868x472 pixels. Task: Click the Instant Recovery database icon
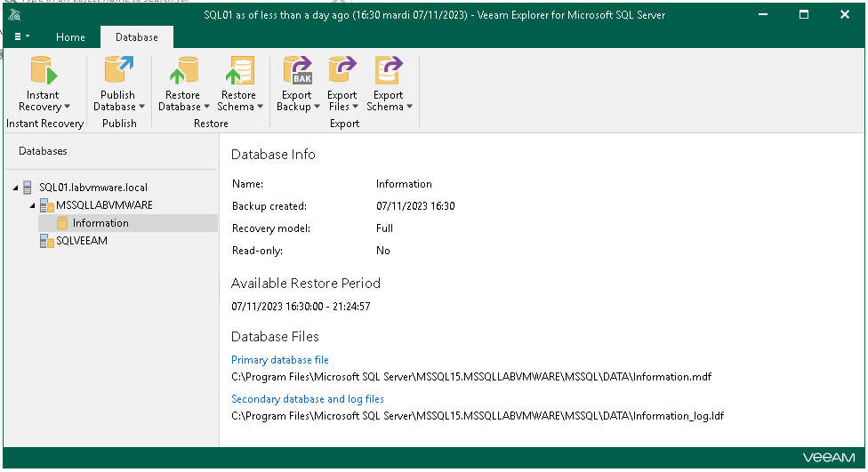click(44, 71)
